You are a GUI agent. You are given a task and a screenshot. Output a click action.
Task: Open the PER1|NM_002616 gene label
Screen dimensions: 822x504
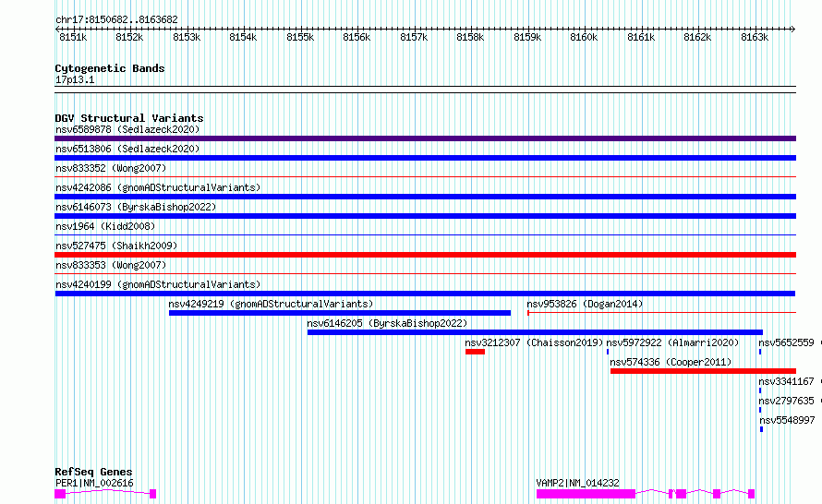pos(94,483)
